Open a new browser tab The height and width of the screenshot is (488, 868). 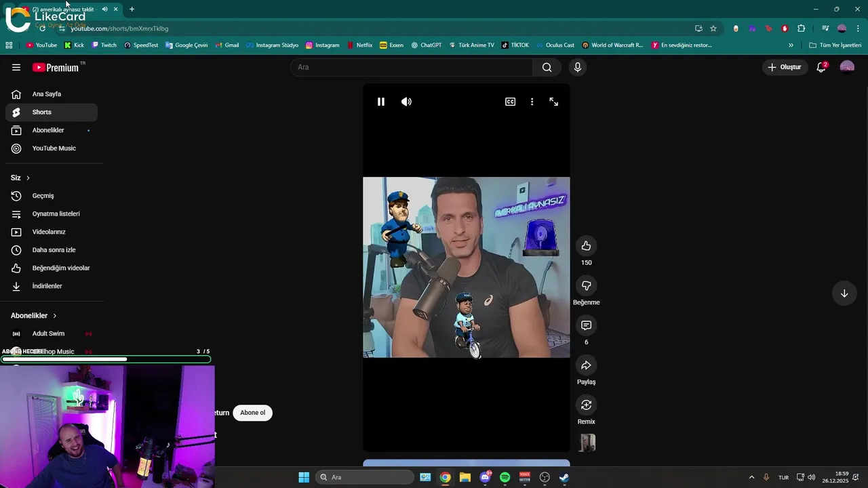(132, 9)
